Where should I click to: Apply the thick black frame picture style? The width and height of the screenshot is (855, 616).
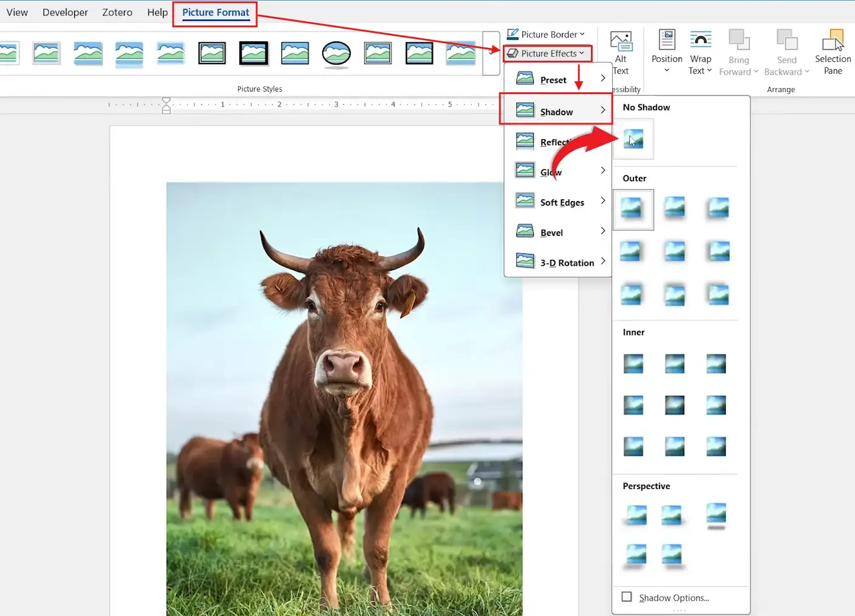[x=253, y=53]
